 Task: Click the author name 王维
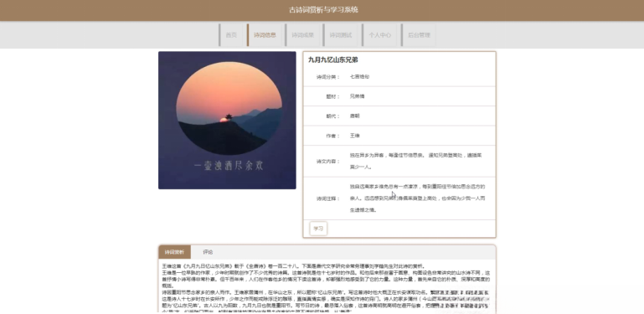[355, 136]
